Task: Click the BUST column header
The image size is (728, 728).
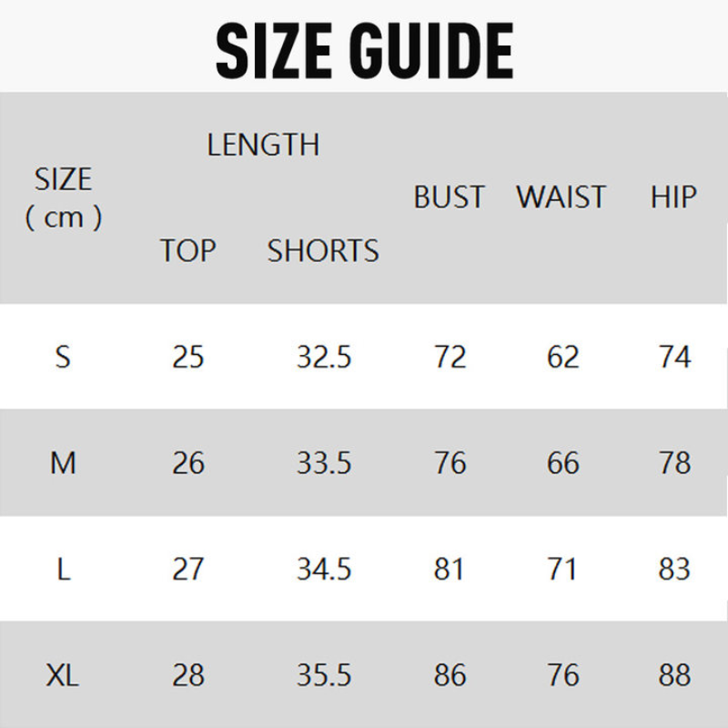Action: 450,197
